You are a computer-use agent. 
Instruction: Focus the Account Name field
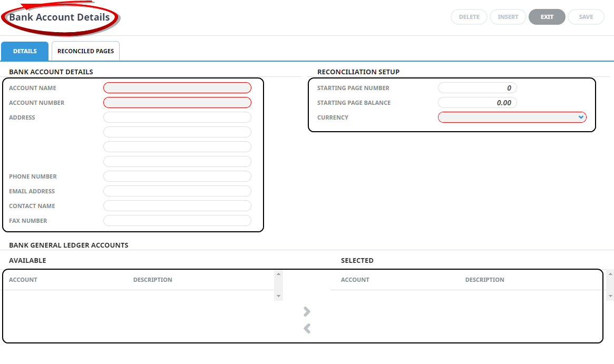click(x=177, y=88)
